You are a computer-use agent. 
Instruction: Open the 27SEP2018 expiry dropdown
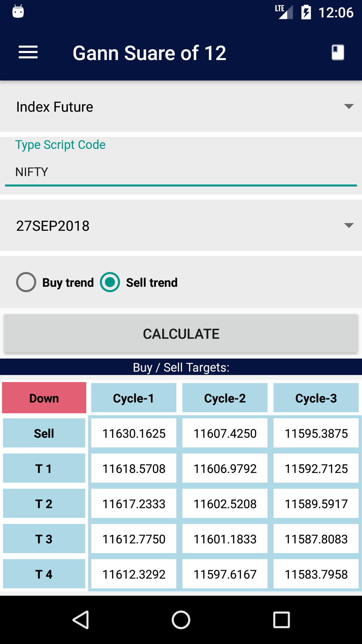[x=181, y=225]
